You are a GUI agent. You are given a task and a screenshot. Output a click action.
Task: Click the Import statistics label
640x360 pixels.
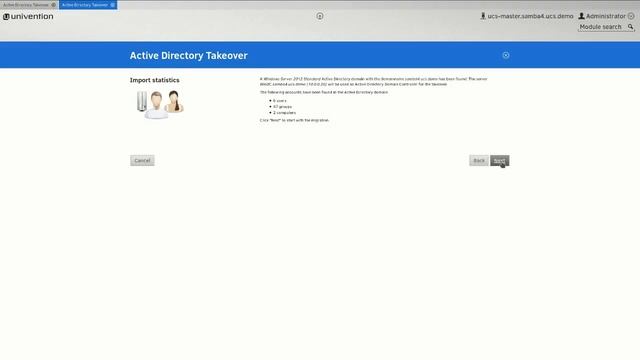coord(154,80)
